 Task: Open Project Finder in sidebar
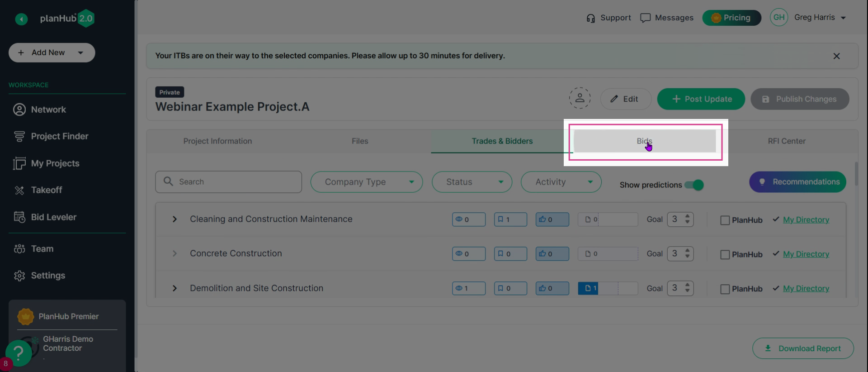tap(51, 136)
